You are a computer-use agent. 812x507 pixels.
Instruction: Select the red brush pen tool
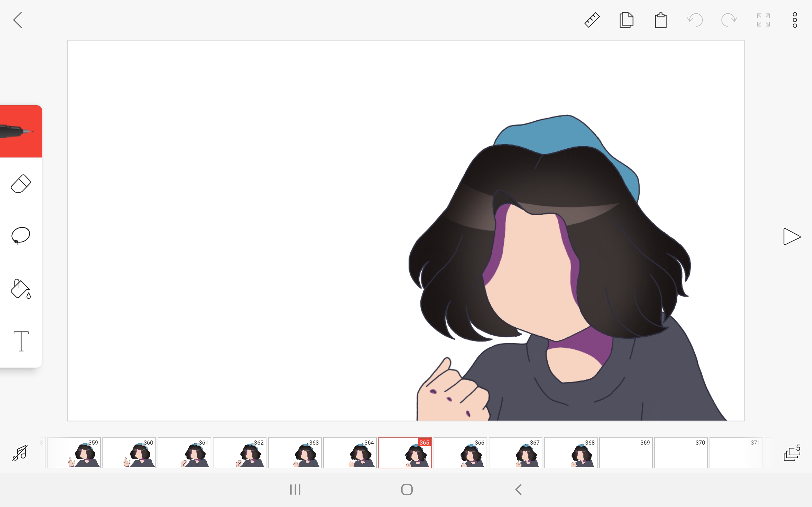point(21,131)
